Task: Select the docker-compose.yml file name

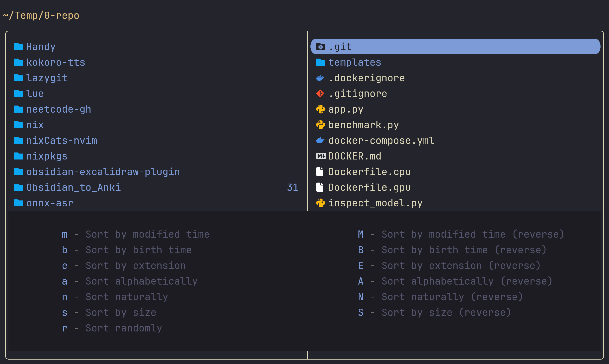Action: pyautogui.click(x=381, y=140)
